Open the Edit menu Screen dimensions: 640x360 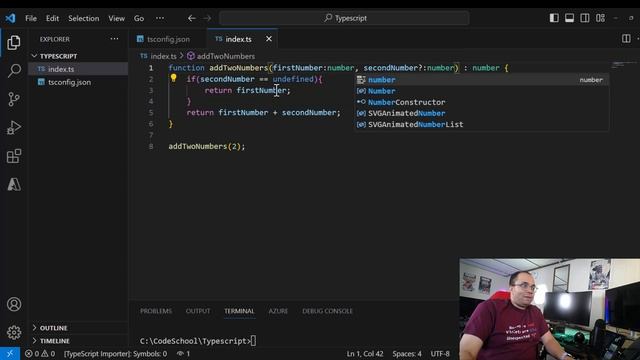pyautogui.click(x=52, y=18)
